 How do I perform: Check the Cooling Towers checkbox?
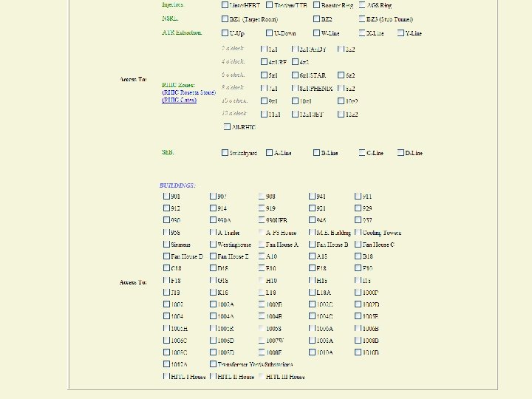[x=358, y=232]
